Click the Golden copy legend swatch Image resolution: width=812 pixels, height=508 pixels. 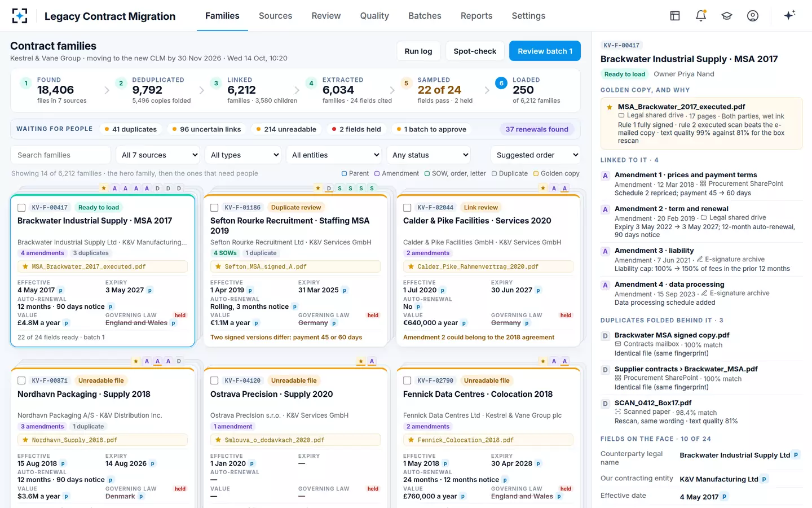click(x=536, y=174)
